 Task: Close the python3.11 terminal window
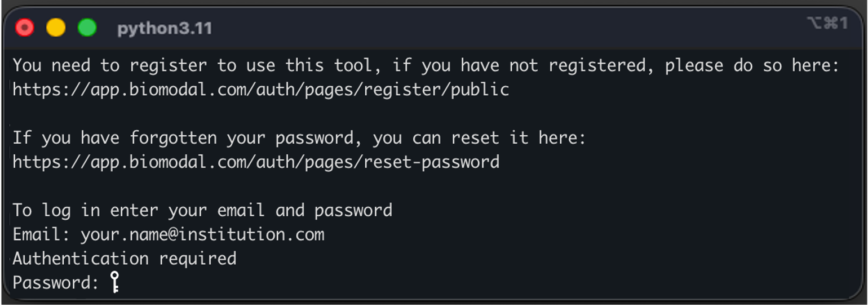click(x=25, y=28)
